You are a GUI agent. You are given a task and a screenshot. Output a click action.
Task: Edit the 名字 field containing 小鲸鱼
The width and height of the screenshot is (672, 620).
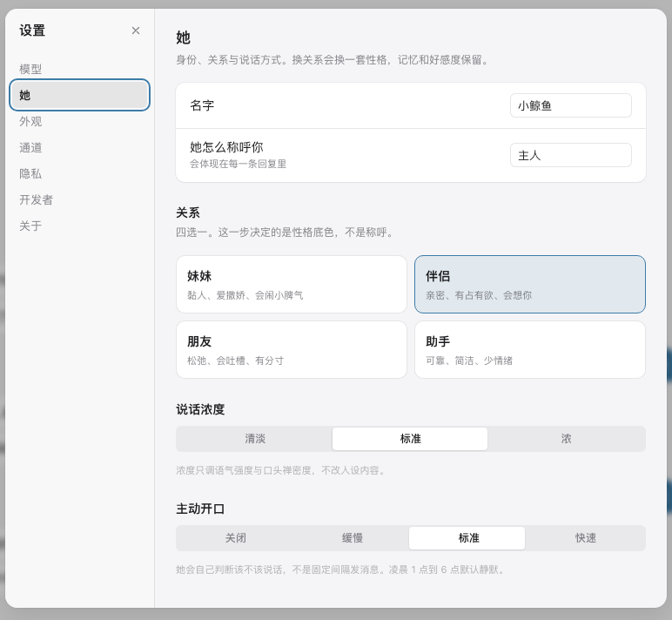click(x=570, y=105)
